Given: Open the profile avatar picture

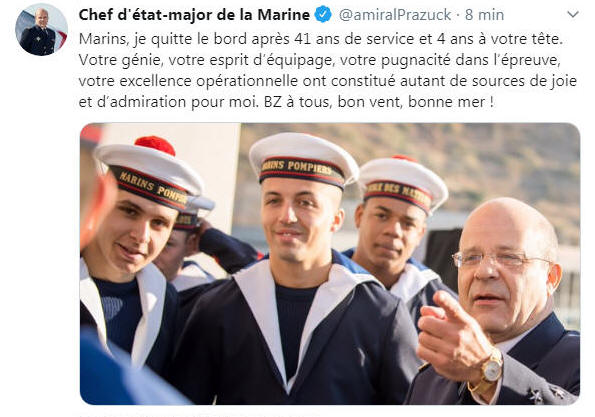Looking at the screenshot, I should (x=41, y=30).
